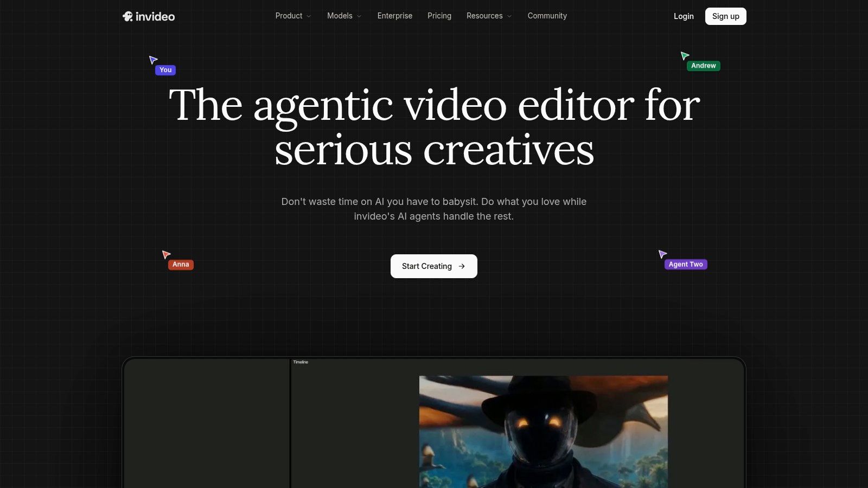Click the Anna cursor label

(x=181, y=265)
